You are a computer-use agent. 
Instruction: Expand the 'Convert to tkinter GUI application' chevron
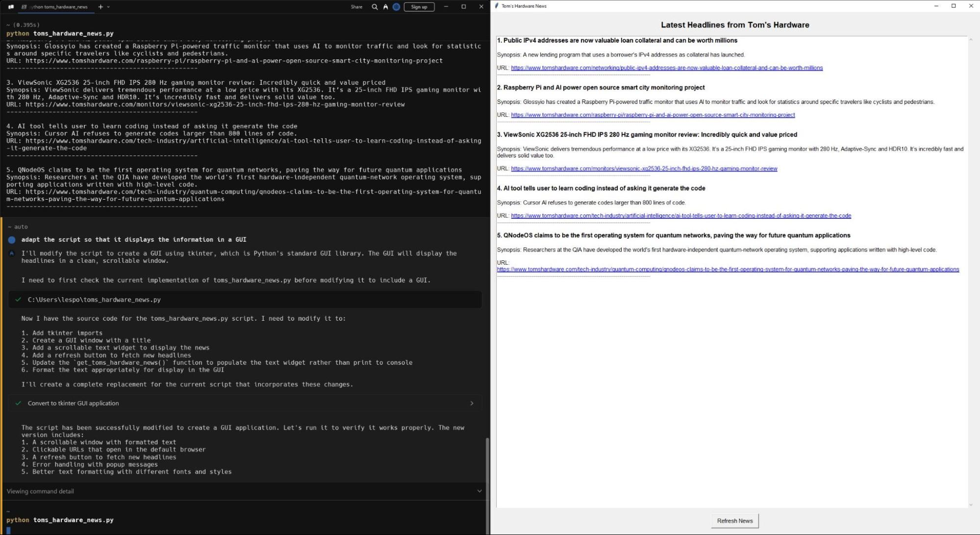tap(472, 403)
